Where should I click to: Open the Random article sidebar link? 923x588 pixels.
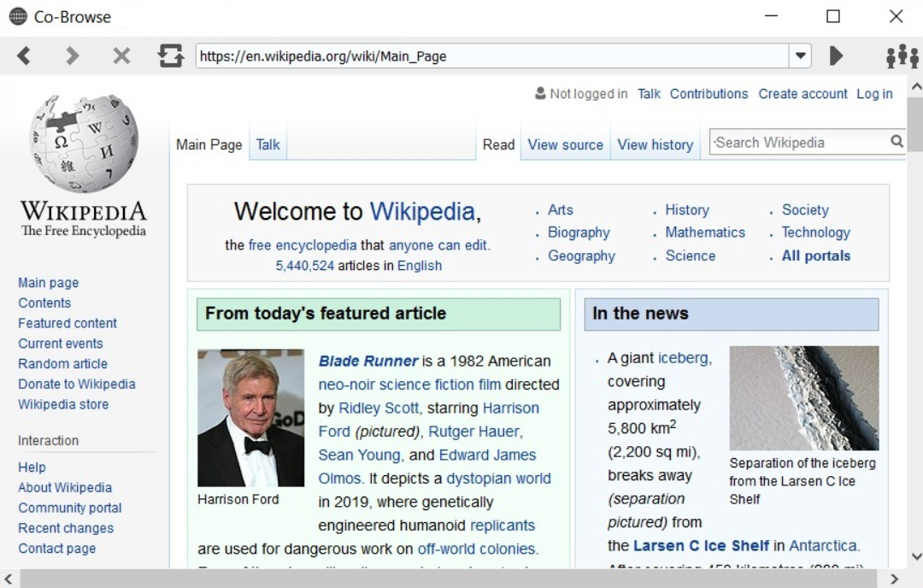(62, 364)
